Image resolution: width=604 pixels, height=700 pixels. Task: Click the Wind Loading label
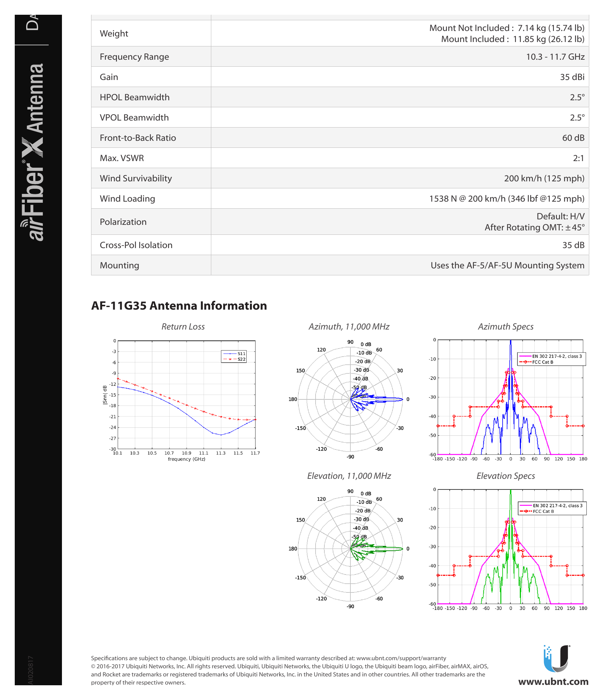point(127,199)
